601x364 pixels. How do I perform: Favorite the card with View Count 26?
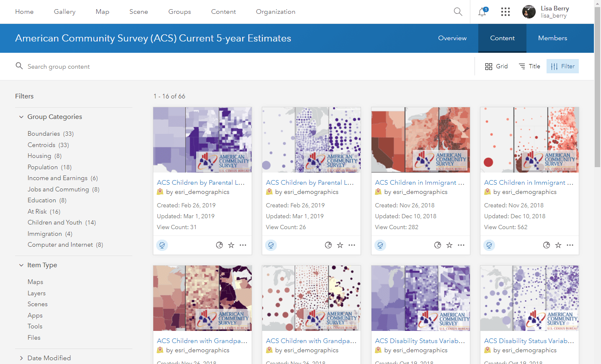[340, 245]
